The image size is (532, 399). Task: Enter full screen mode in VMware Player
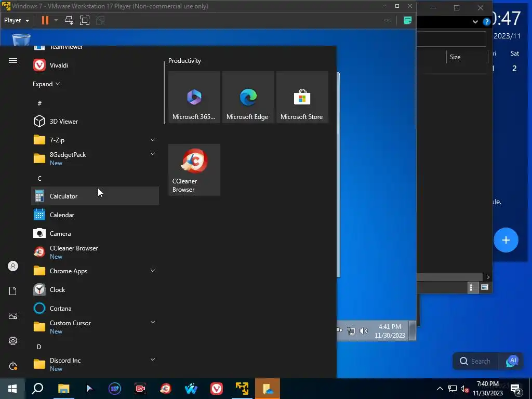pos(85,20)
